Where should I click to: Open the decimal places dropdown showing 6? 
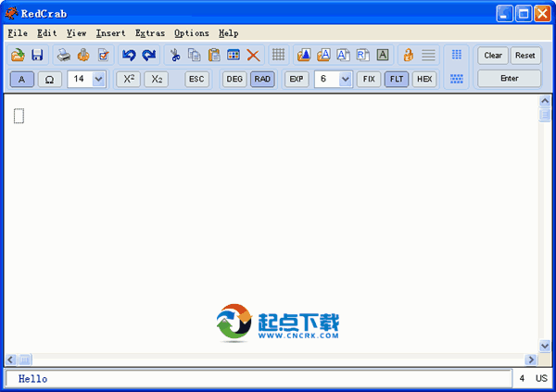pos(345,79)
